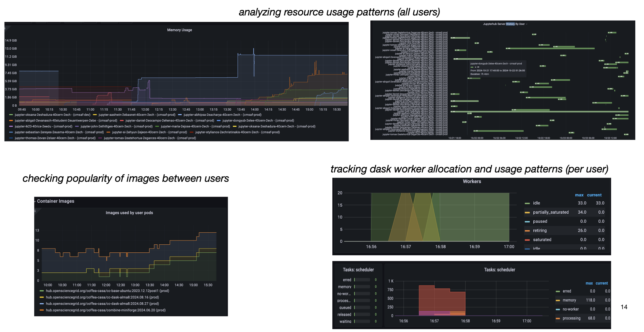Viewport: 644px width, 332px height.
Task: Select cc-dask-alma8:2024.08.27 image legend entry
Action: [x=102, y=304]
